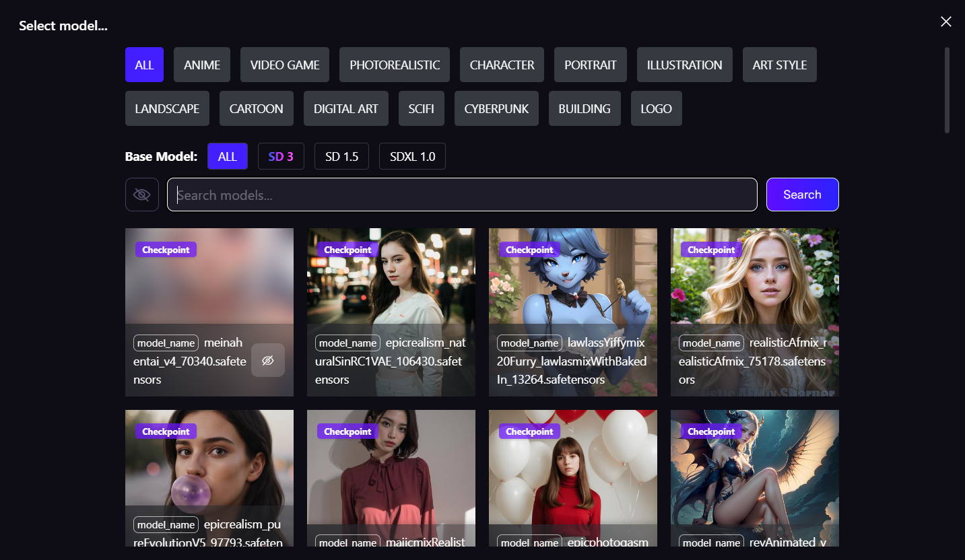The width and height of the screenshot is (965, 560).
Task: Pick the revAnimated model card
Action: [755, 478]
